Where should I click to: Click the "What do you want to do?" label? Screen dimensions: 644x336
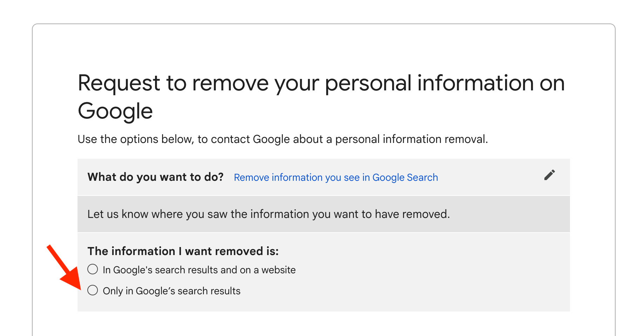pyautogui.click(x=155, y=177)
